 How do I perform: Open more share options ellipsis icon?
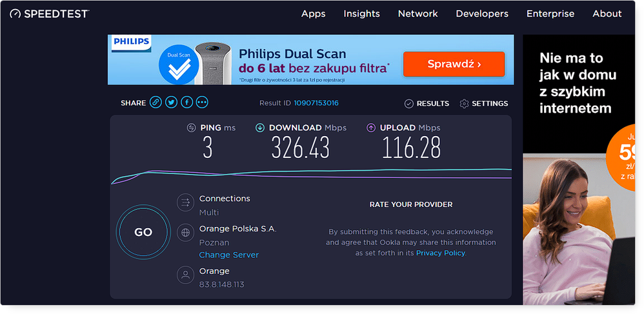(x=202, y=103)
